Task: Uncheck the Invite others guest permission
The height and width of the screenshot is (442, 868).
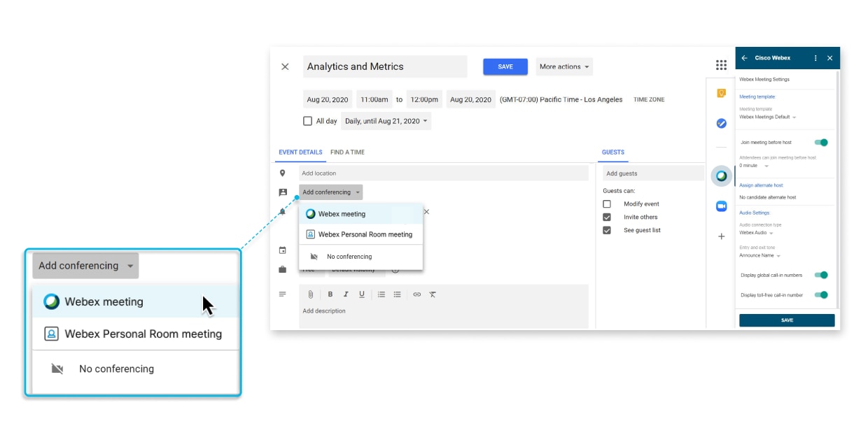Action: pos(608,217)
